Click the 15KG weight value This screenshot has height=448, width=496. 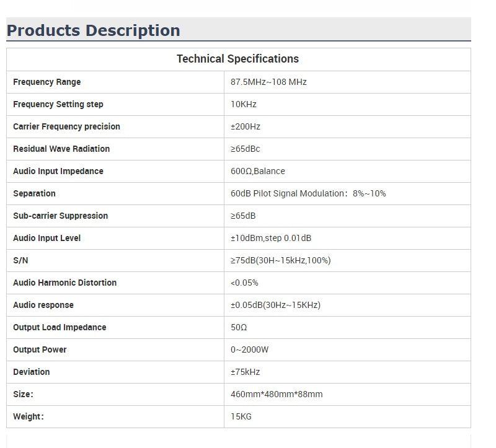[241, 416]
